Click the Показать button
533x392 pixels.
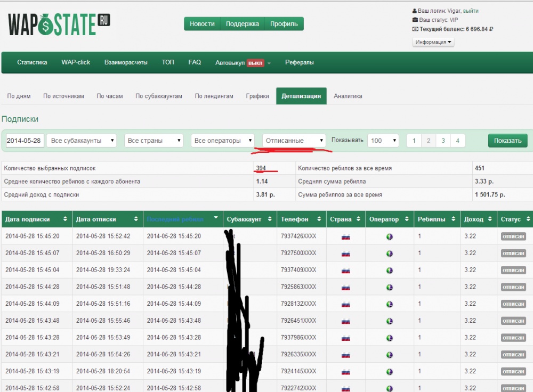coord(507,141)
